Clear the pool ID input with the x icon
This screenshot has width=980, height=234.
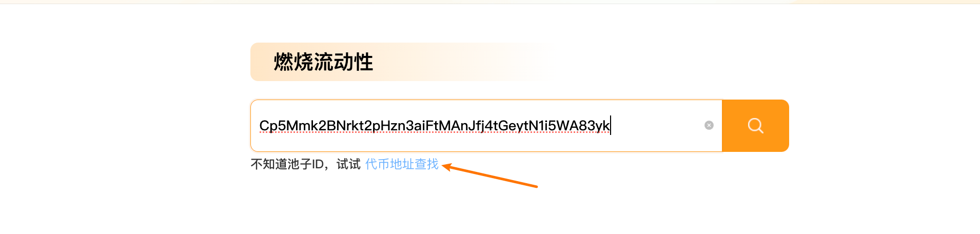[709, 125]
